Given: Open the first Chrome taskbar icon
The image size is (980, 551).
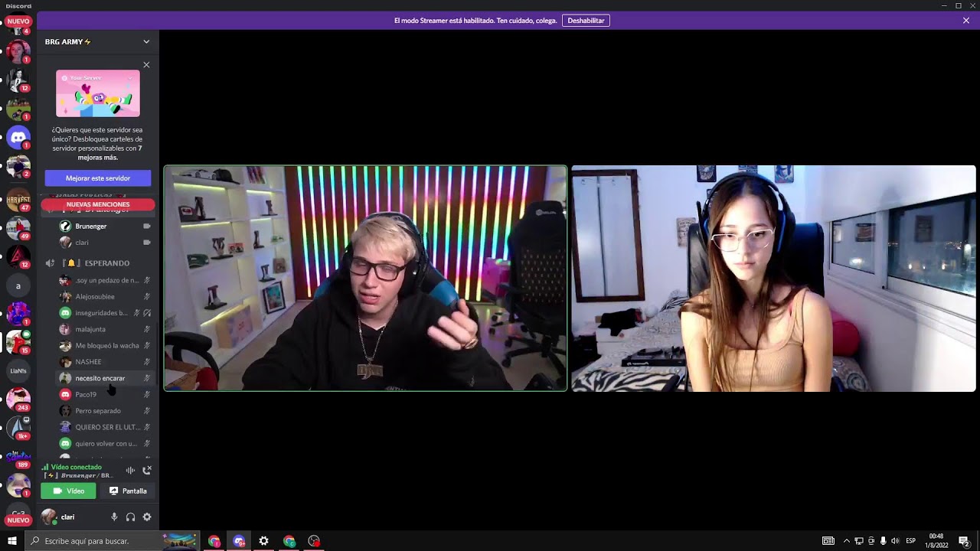Looking at the screenshot, I should [214, 541].
